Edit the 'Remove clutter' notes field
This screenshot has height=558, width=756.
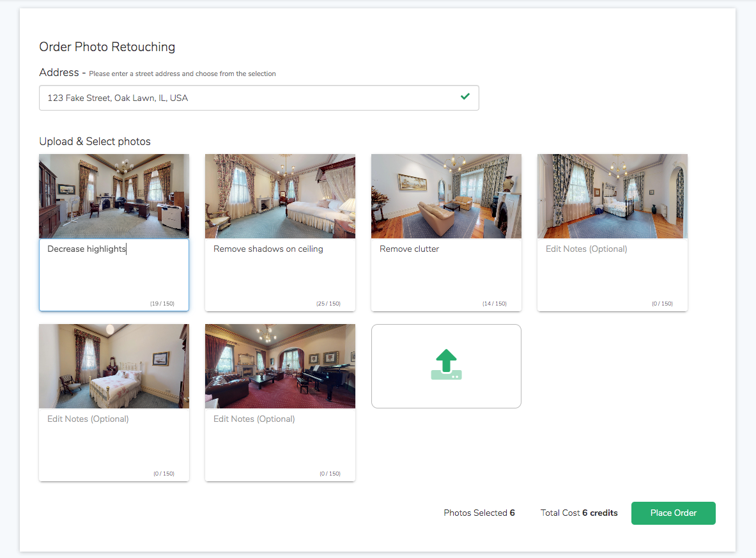(446, 275)
